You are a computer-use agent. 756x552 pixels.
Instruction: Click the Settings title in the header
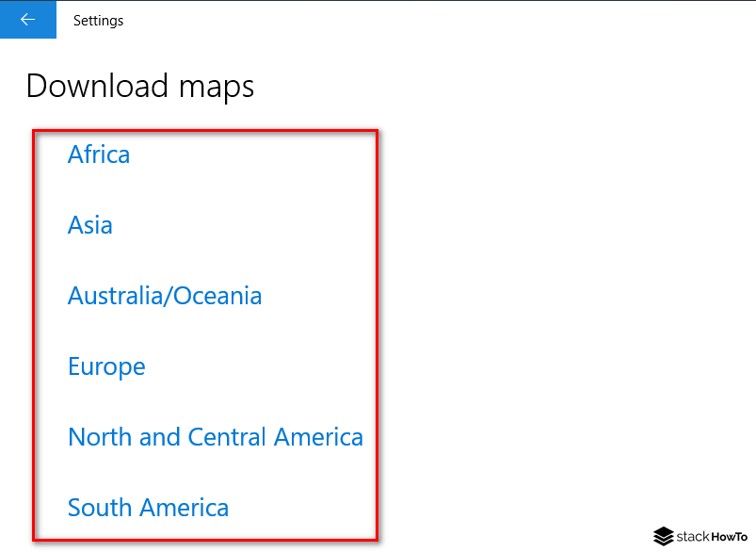(98, 20)
